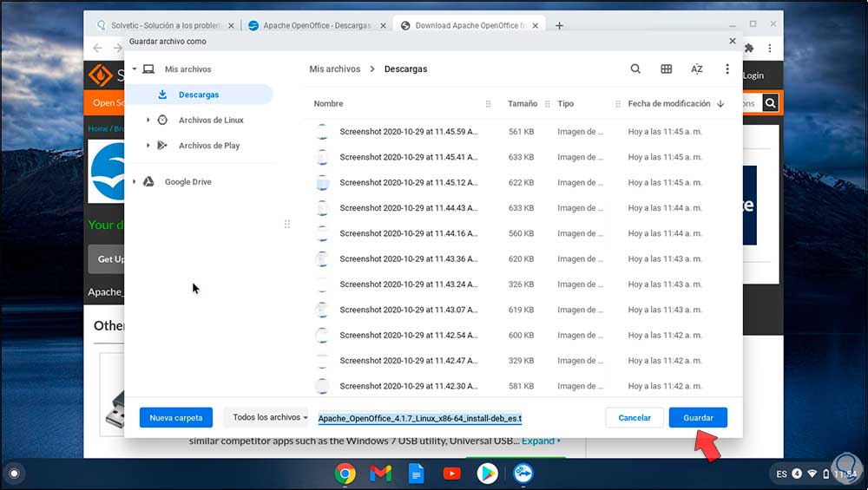Click Expand link in page description
868x490 pixels.
click(x=540, y=441)
